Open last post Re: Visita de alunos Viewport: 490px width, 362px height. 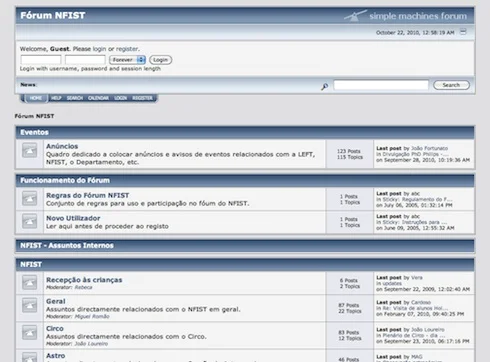coord(415,308)
